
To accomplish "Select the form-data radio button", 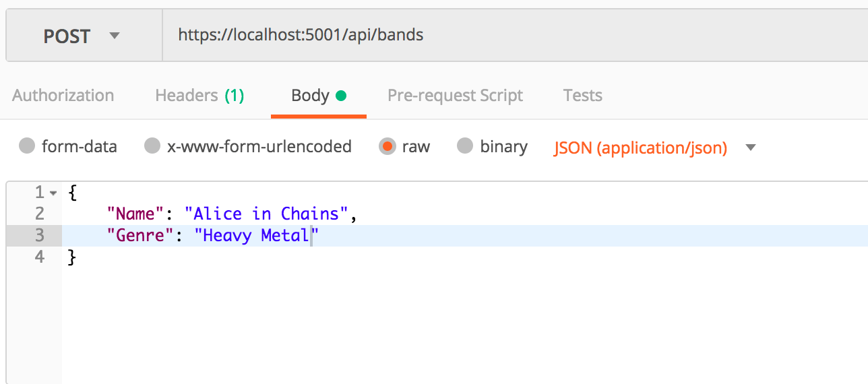I will pos(27,146).
